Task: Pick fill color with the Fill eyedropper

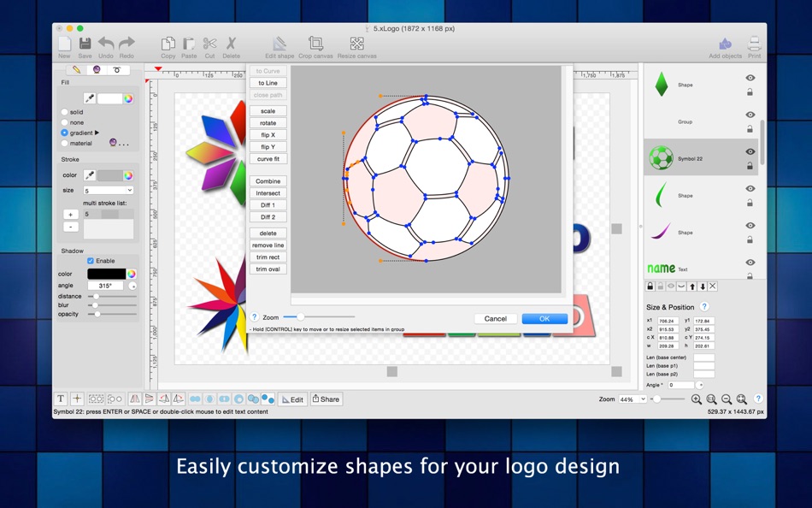Action: point(90,98)
